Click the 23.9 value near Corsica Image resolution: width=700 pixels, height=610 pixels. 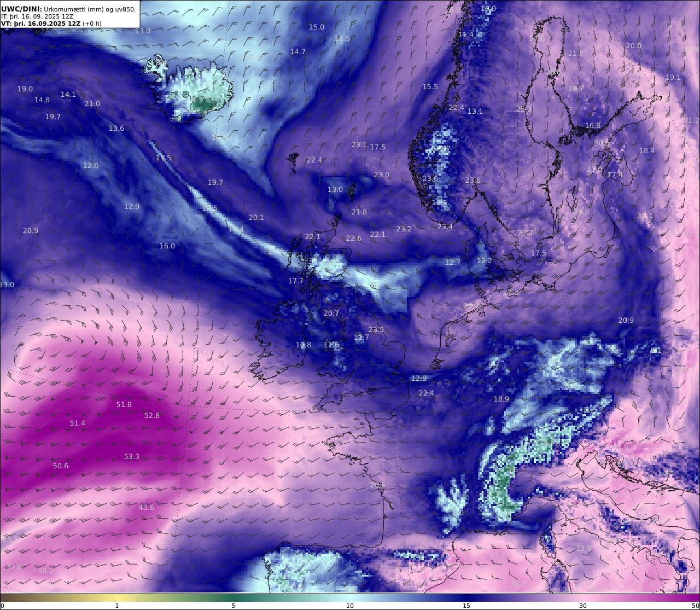click(x=584, y=548)
